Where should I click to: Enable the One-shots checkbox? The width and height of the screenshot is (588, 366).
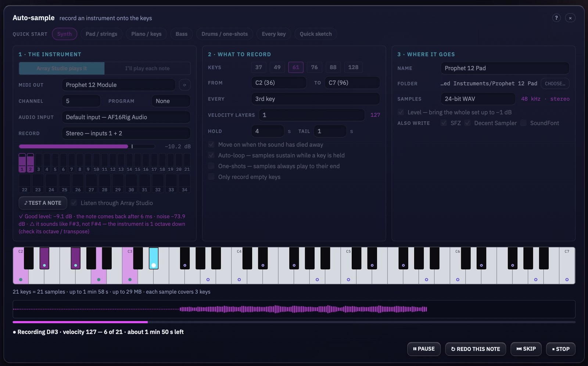(x=211, y=166)
